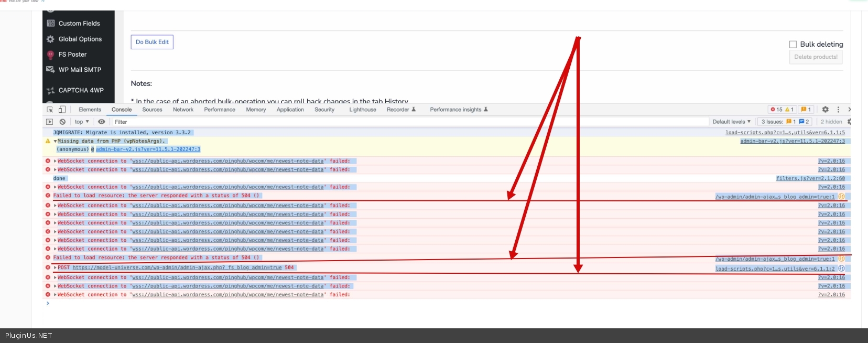Open the top JavaScript context dropdown
Viewport: 868px width, 343px height.
point(82,122)
